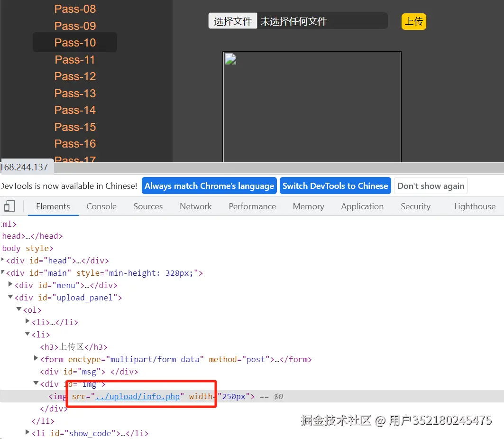
Task: Open Pass-16 from the sidebar
Action: 75,143
